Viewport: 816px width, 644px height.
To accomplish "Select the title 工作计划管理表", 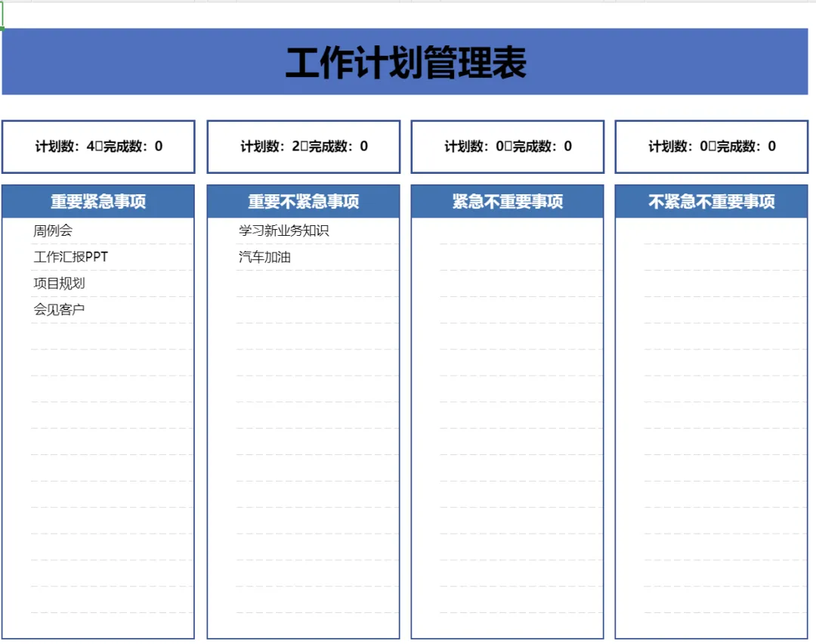I will (406, 63).
